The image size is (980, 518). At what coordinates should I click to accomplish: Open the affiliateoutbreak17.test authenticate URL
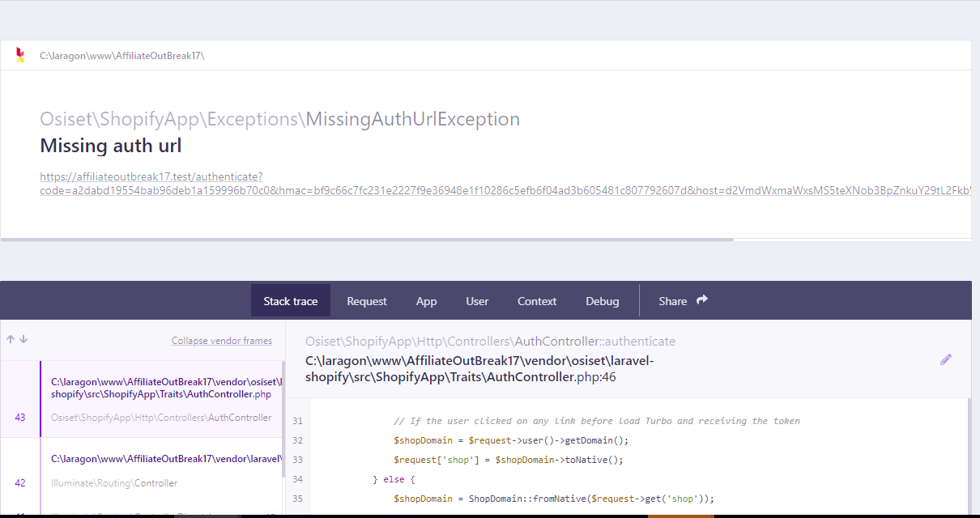coord(505,184)
